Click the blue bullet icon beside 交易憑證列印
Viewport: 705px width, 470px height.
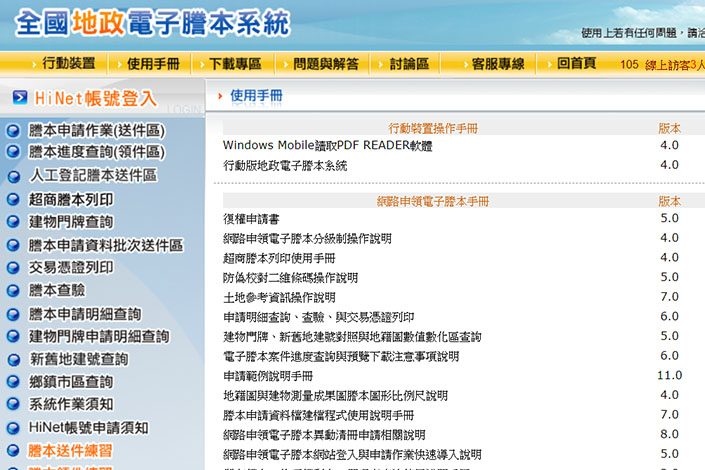click(13, 268)
